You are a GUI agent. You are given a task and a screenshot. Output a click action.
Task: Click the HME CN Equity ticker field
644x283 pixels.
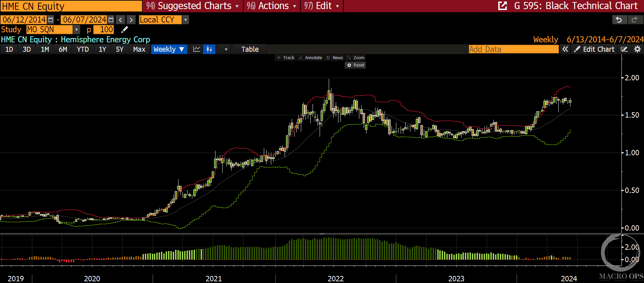[71, 6]
